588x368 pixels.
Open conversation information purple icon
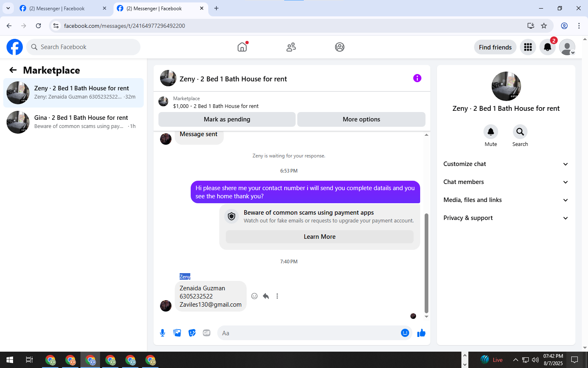tap(417, 78)
